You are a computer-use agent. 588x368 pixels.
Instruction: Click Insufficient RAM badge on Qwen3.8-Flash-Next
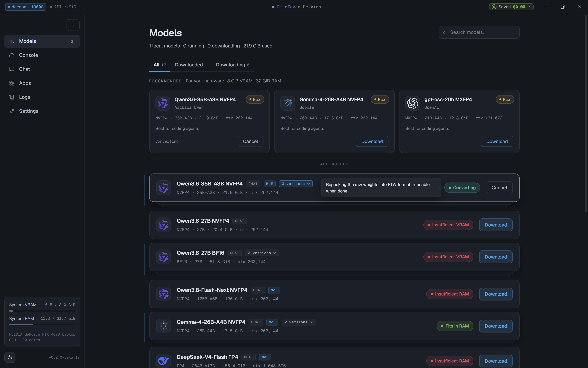[x=449, y=294]
